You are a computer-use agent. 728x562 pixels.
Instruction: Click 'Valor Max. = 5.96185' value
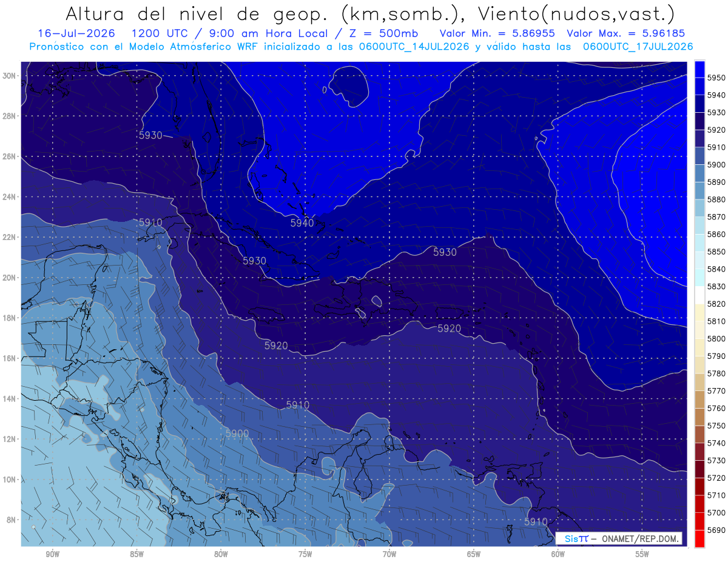click(626, 33)
